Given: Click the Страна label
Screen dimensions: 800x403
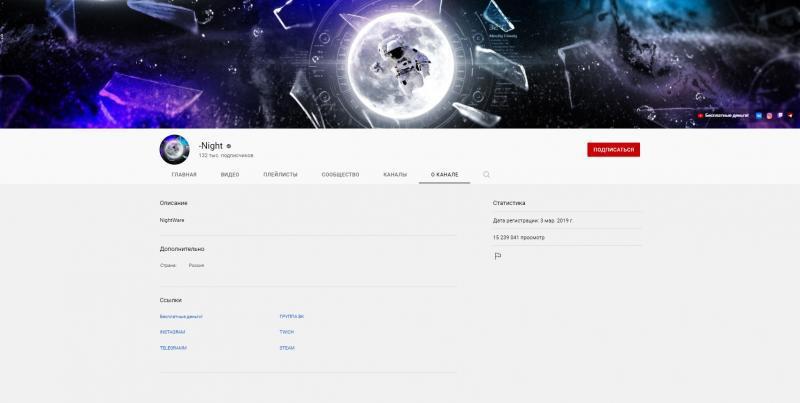Looking at the screenshot, I should click(x=168, y=266).
